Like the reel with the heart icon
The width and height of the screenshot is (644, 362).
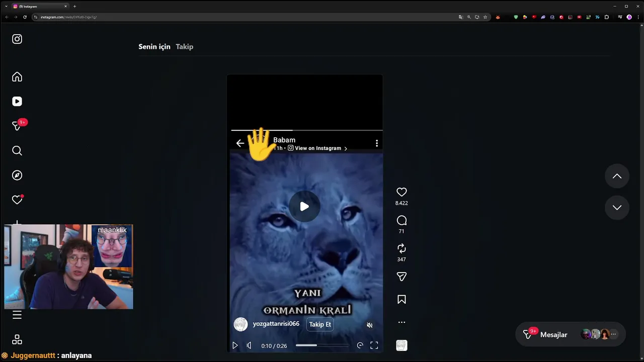click(401, 192)
